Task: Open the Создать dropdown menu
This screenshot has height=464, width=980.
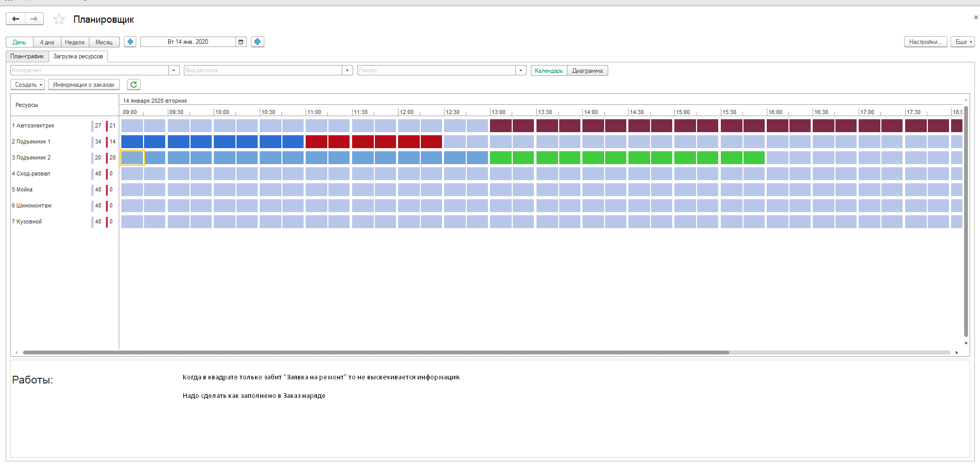Action: (x=28, y=85)
